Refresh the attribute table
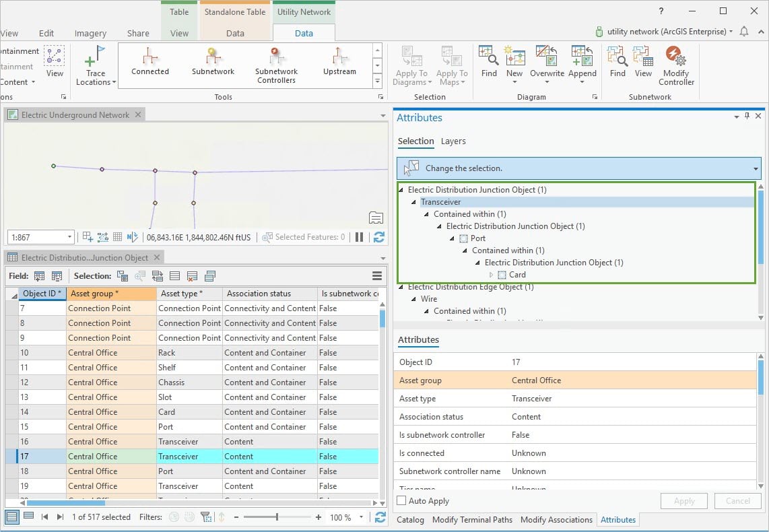Screen dimensions: 769x532 (380, 517)
